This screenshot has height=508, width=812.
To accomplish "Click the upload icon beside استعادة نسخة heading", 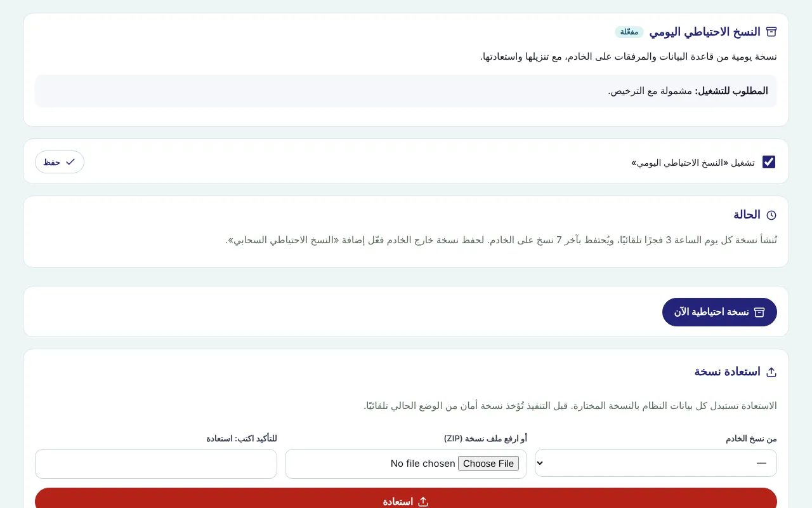I will 771,372.
